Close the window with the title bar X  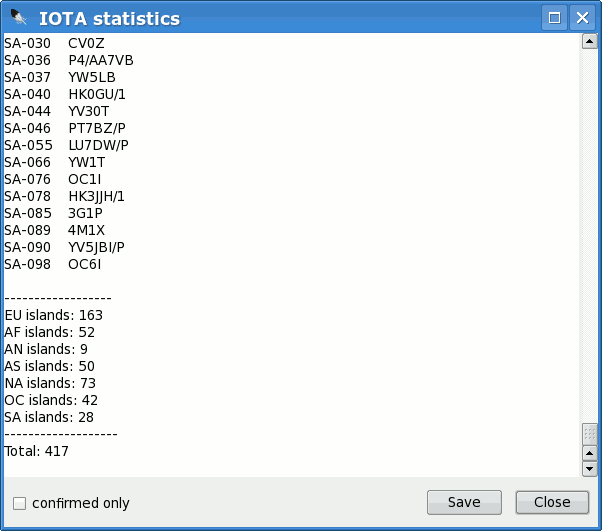(x=582, y=18)
